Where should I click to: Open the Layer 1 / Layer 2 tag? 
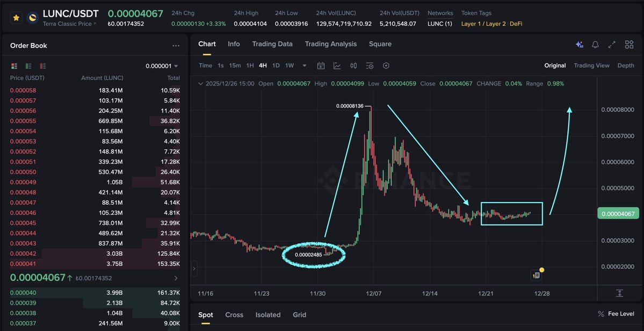[x=483, y=24]
